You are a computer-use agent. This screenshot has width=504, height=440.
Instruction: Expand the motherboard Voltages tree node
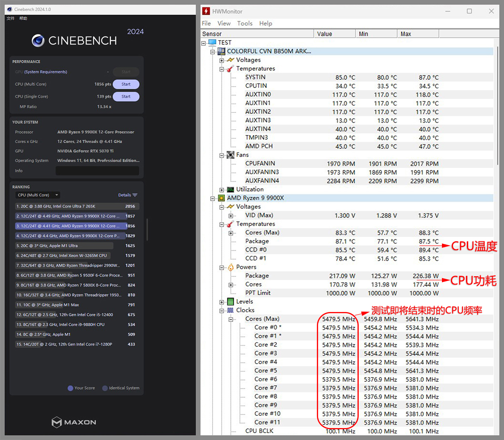[222, 60]
